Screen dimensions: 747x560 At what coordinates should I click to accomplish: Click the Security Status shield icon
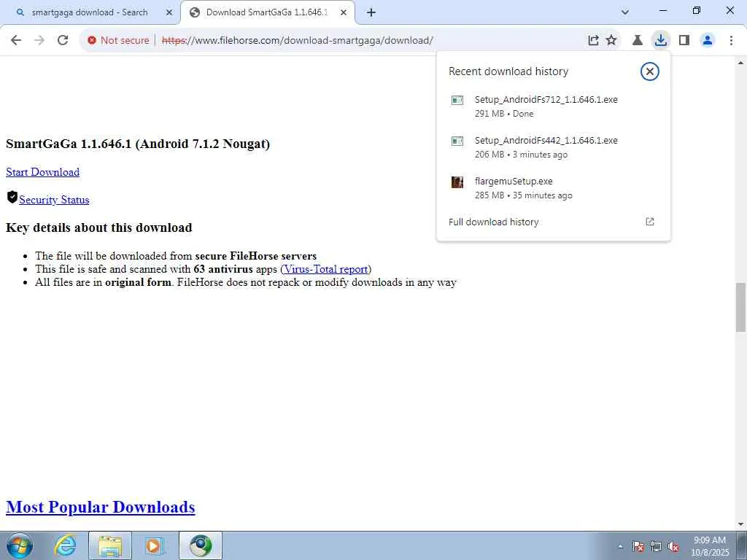tap(12, 197)
